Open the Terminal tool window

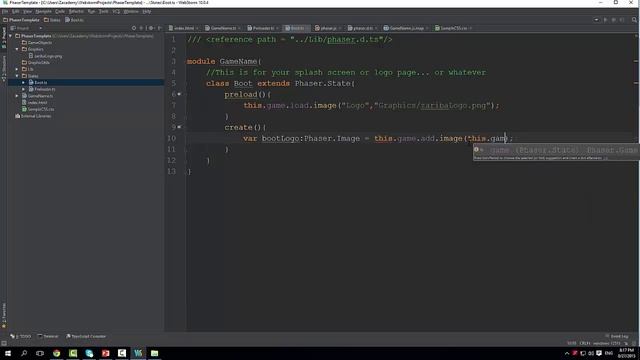[48, 336]
